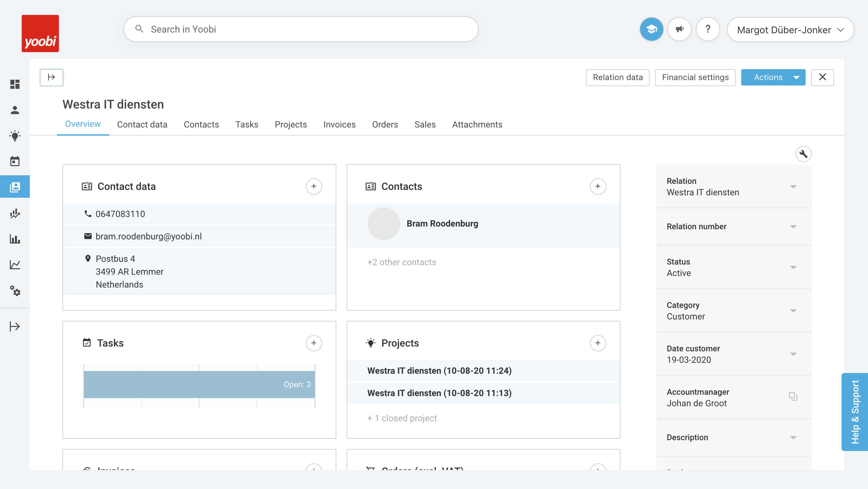Open the line graph sidebar icon
Viewport: 868px width, 489px height.
click(x=15, y=265)
